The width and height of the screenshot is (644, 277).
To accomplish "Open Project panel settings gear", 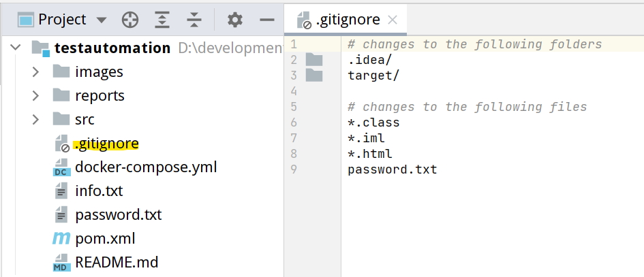I will (x=235, y=20).
